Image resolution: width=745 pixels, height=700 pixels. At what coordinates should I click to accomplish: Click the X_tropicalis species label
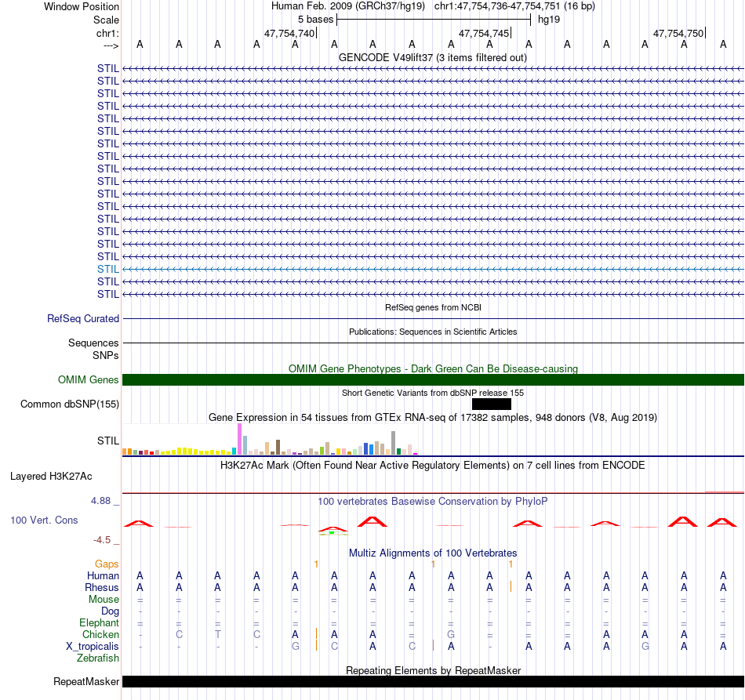click(93, 647)
